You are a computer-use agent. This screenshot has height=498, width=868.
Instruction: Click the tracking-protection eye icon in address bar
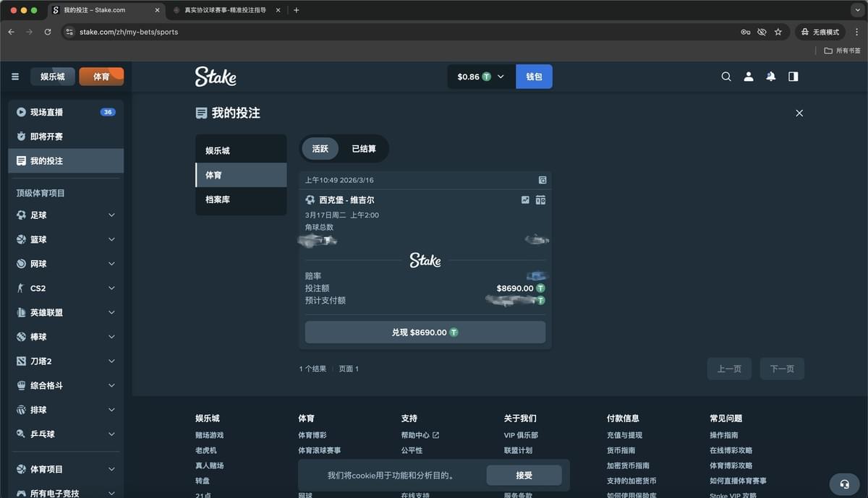(762, 32)
